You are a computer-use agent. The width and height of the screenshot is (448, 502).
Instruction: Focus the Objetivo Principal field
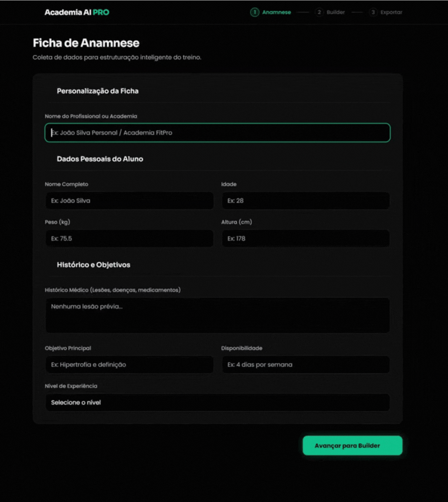pyautogui.click(x=129, y=365)
